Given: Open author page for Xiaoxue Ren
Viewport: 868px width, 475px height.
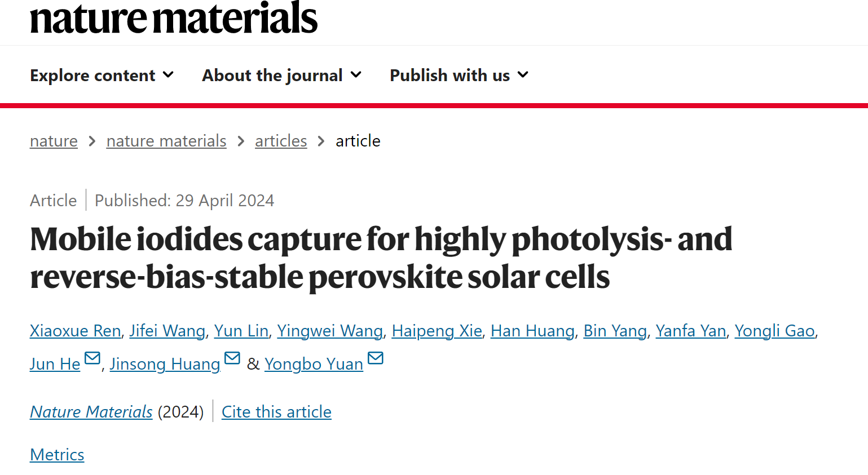Looking at the screenshot, I should [x=76, y=331].
